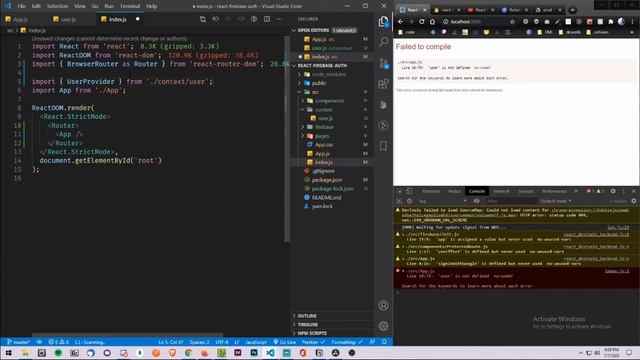Click the Visual Studio Code taskbar icon
640x360 pixels.
[x=270, y=353]
